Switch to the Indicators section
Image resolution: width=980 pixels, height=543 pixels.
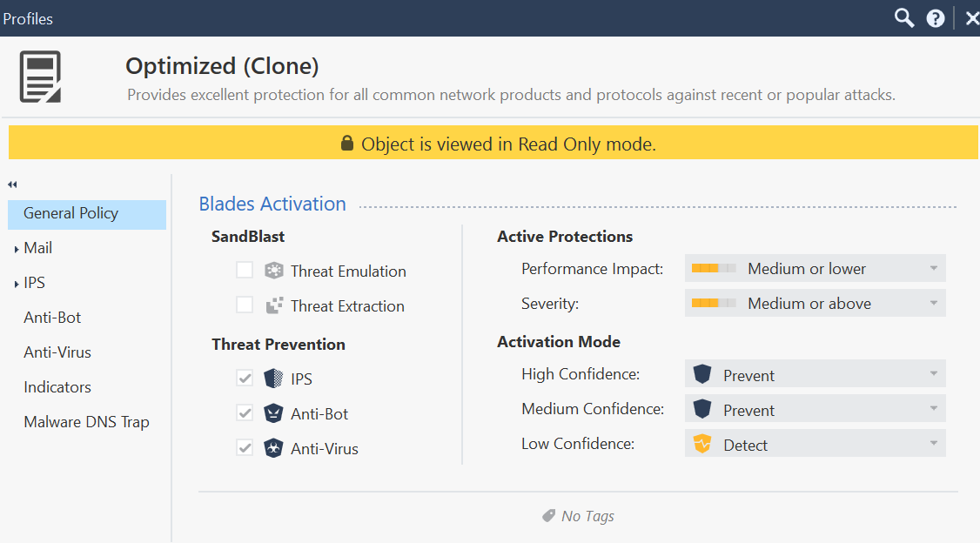[57, 386]
